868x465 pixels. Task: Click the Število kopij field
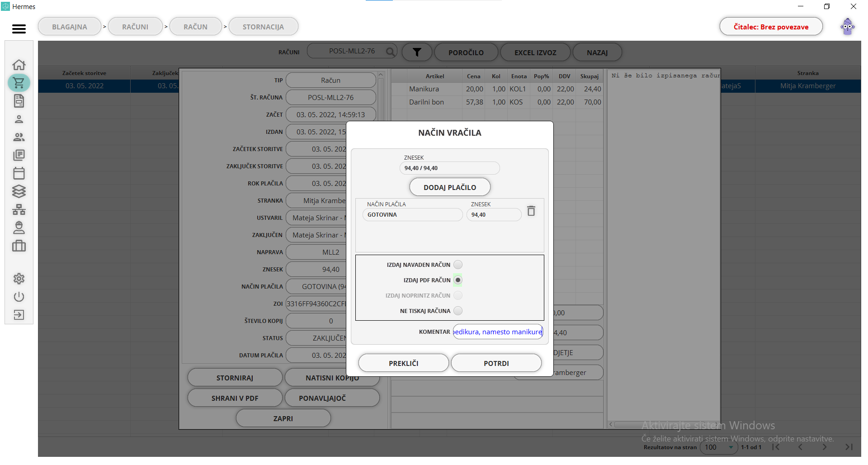click(x=316, y=321)
